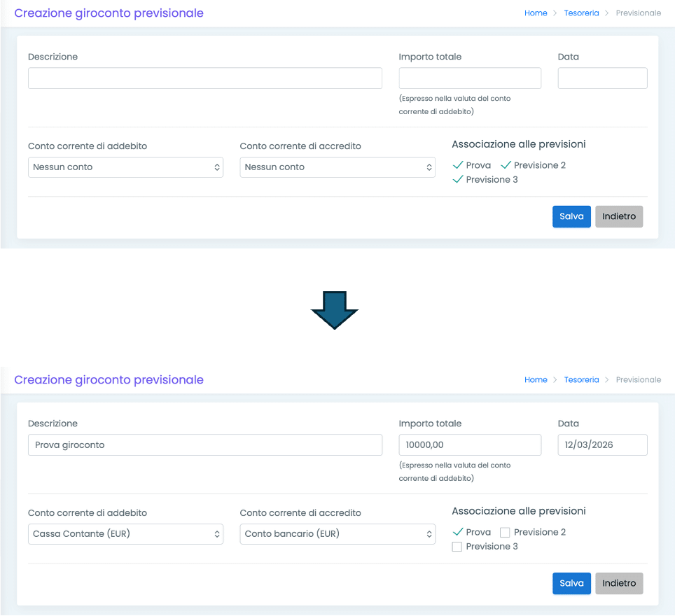The width and height of the screenshot is (675, 616).
Task: Click the Descrizione field containing Prova giroconto
Action: click(204, 445)
